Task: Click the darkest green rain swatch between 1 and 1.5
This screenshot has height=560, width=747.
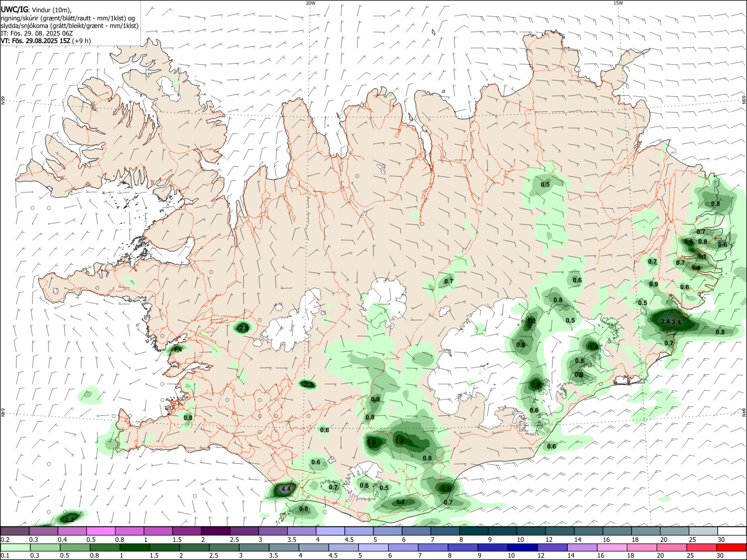Action: coord(135,547)
